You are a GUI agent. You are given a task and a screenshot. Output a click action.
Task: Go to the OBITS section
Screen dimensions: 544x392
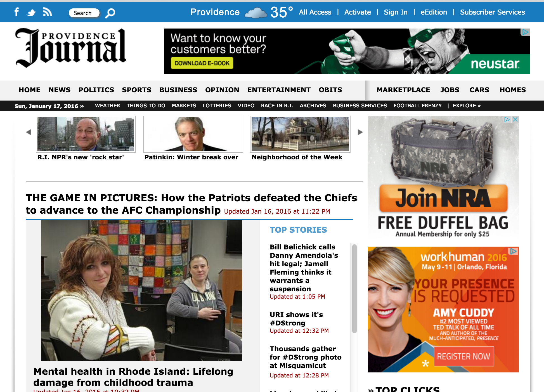330,90
